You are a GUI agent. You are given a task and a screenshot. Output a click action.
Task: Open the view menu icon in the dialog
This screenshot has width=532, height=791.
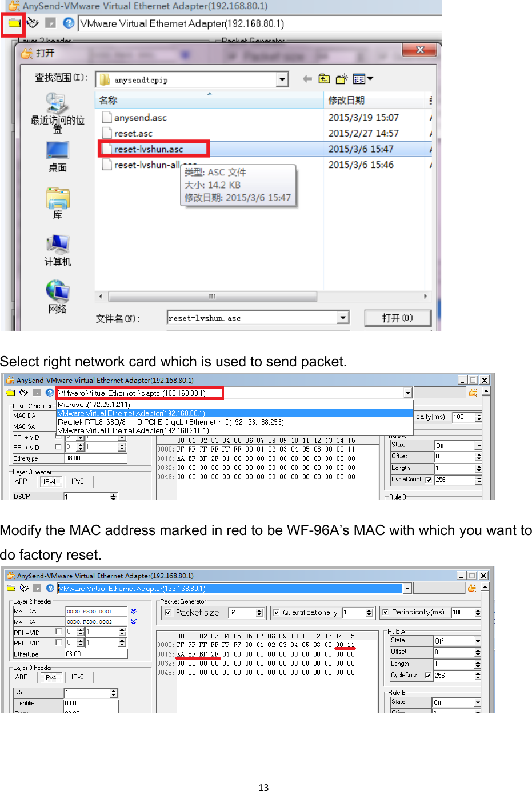click(x=363, y=79)
